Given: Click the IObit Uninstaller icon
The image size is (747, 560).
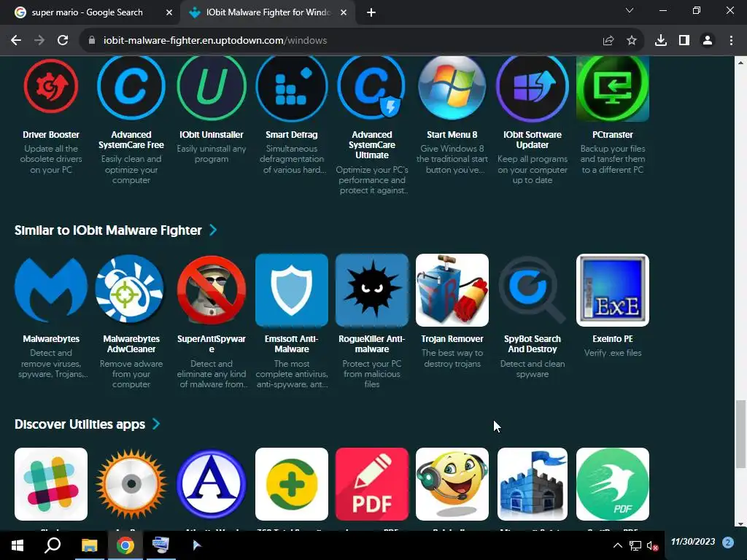Looking at the screenshot, I should coord(212,86).
